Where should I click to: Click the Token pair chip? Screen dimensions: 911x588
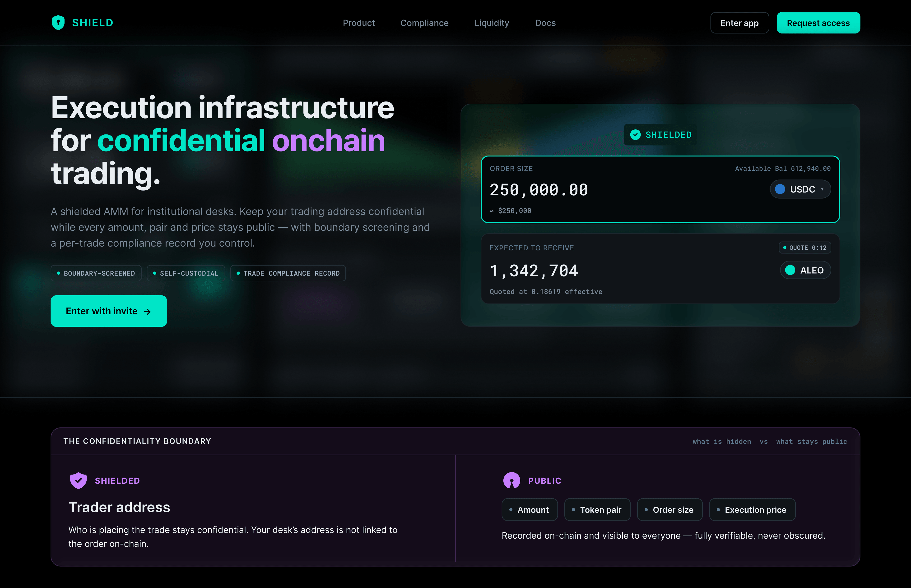(x=597, y=510)
